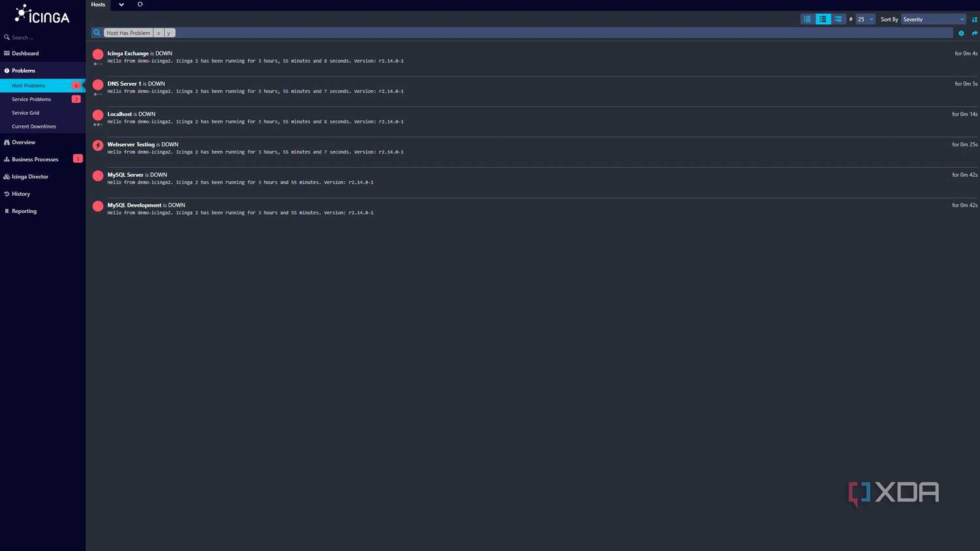Click the 'for 0m 4s' duration text
Image resolution: width=980 pixels, height=551 pixels.
point(966,54)
